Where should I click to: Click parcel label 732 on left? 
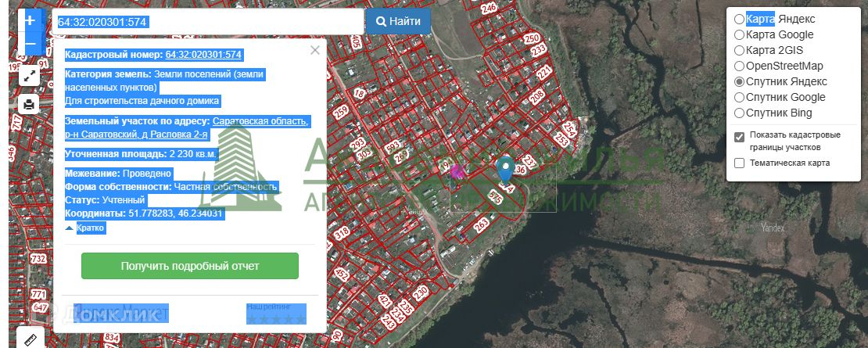click(38, 259)
